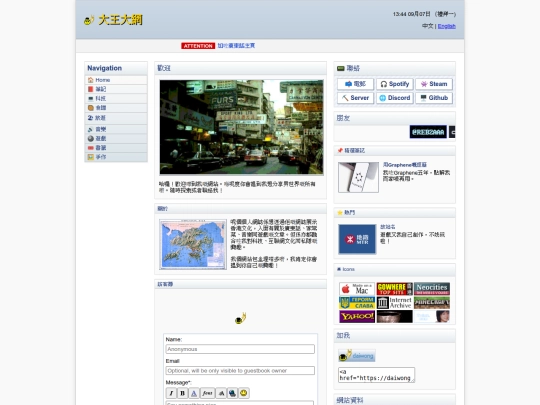Click the Neocities badge

432,289
